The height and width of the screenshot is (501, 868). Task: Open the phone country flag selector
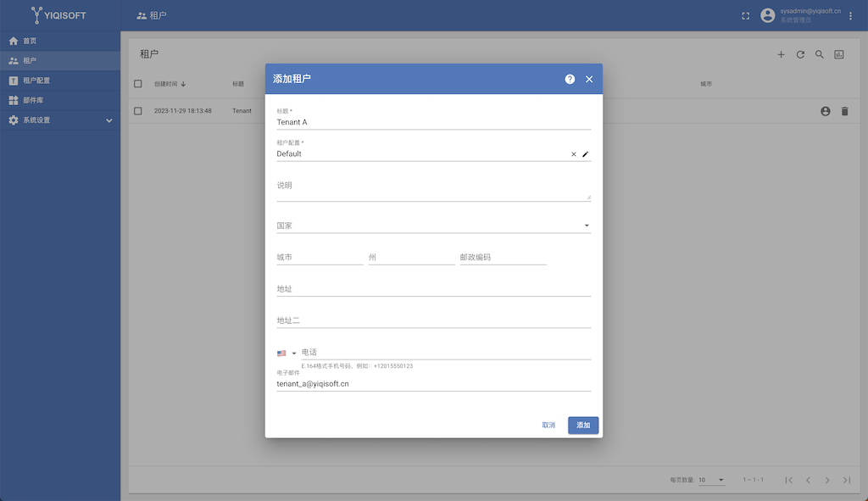(x=287, y=353)
